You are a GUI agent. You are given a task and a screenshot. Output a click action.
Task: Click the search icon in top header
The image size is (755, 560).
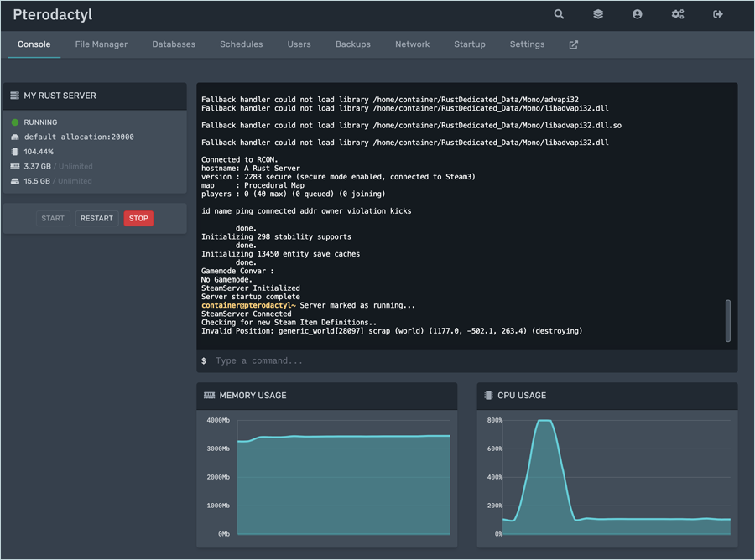pos(559,14)
